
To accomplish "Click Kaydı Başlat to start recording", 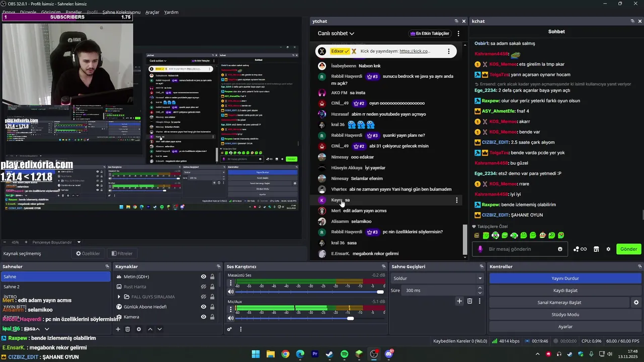I will coord(565,290).
